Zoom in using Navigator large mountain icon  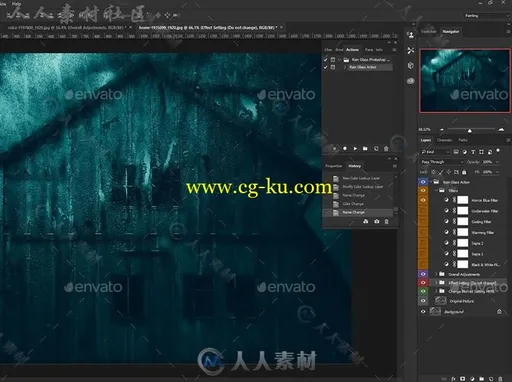click(501, 130)
